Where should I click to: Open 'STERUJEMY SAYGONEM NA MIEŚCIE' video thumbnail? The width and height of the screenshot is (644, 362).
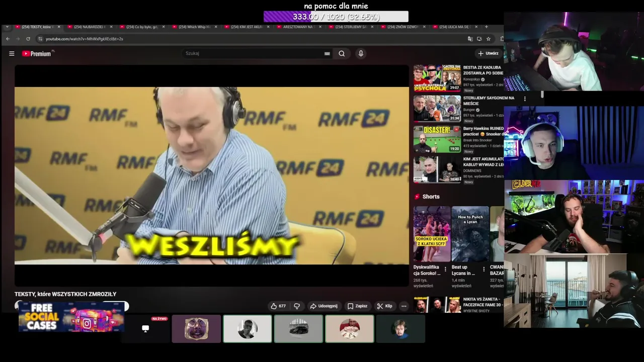[x=437, y=109]
